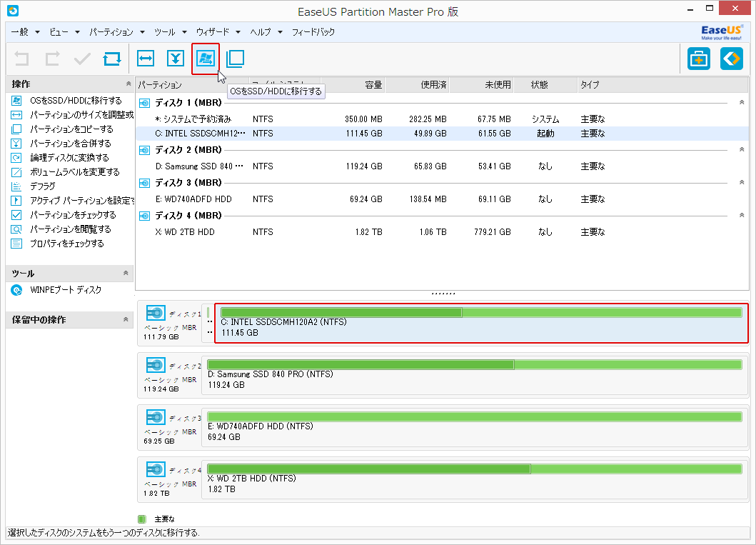
Task: Click the フィードバック menu item
Action: pos(313,32)
